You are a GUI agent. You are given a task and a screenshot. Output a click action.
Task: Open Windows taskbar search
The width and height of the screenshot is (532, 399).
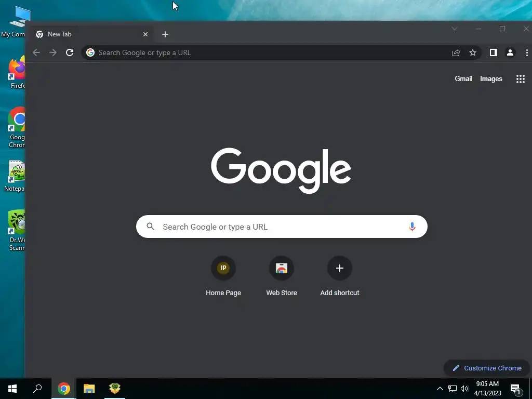[37, 389]
